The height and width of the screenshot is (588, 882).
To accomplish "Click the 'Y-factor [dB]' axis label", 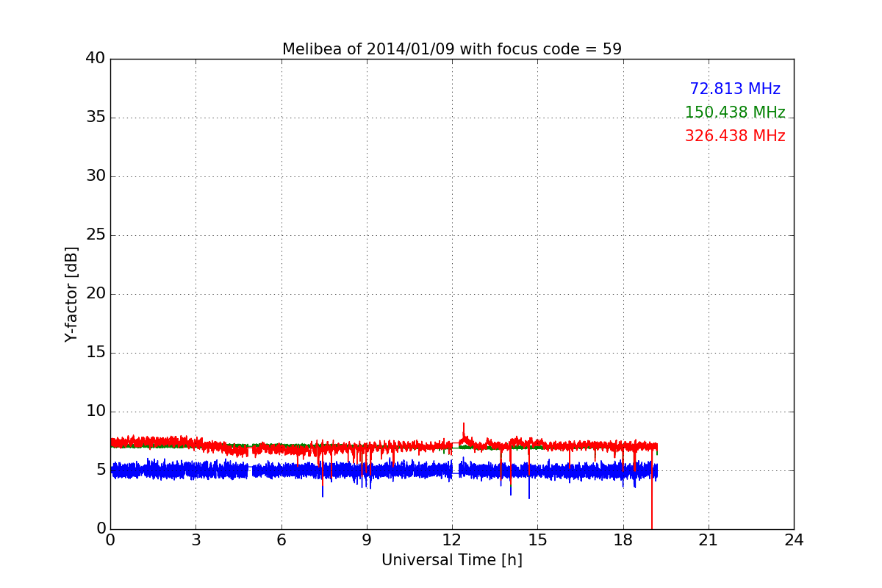I will [x=71, y=294].
